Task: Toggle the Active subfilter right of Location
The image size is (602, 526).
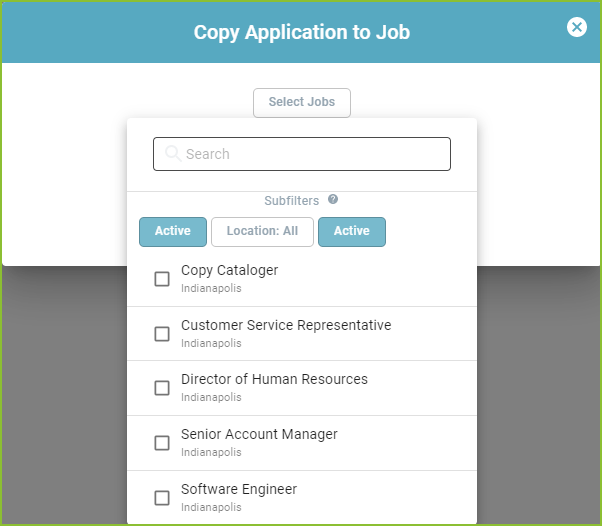Action: (352, 232)
